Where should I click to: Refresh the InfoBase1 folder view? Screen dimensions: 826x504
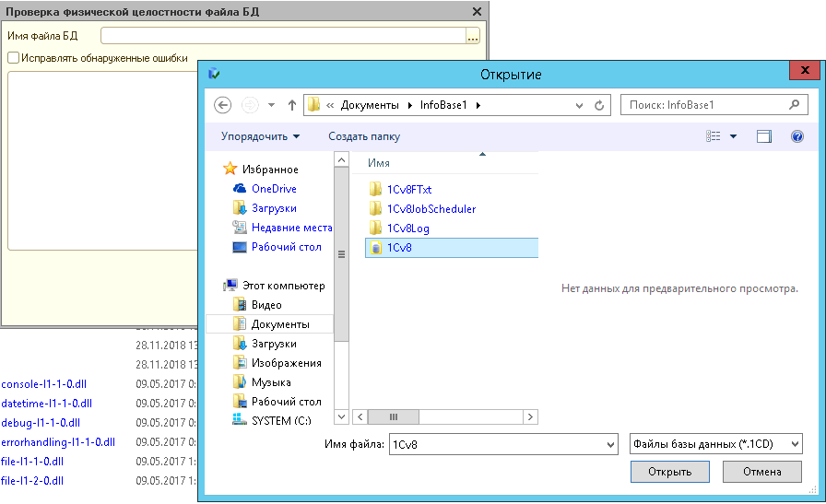[x=599, y=105]
